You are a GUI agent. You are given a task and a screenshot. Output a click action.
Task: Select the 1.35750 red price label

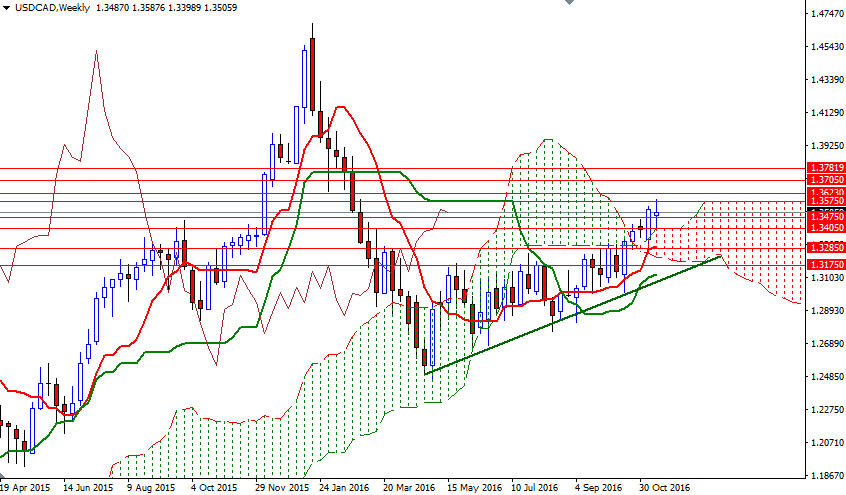(825, 200)
